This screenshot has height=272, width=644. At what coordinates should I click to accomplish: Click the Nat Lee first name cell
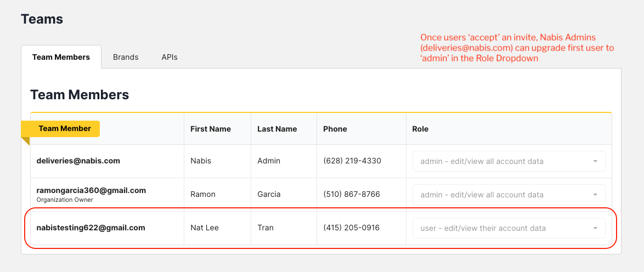tap(204, 228)
